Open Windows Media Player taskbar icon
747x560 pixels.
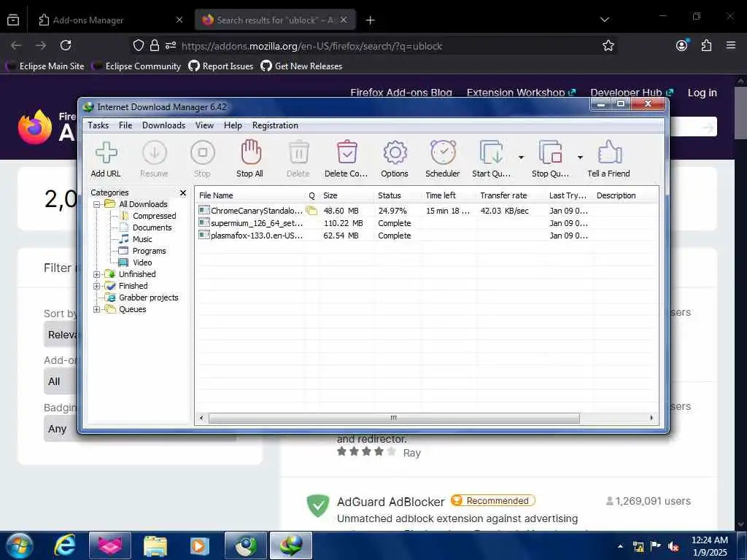coord(200,546)
